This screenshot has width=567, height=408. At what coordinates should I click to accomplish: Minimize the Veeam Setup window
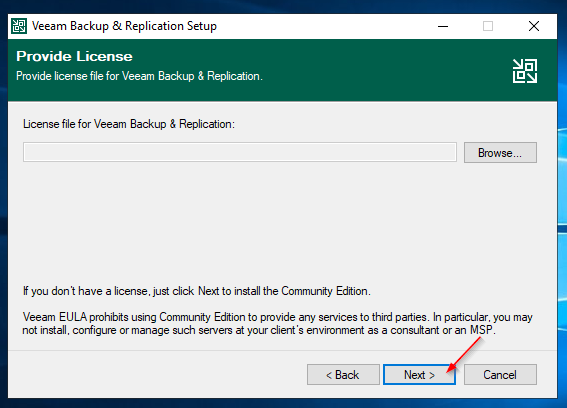tap(443, 26)
